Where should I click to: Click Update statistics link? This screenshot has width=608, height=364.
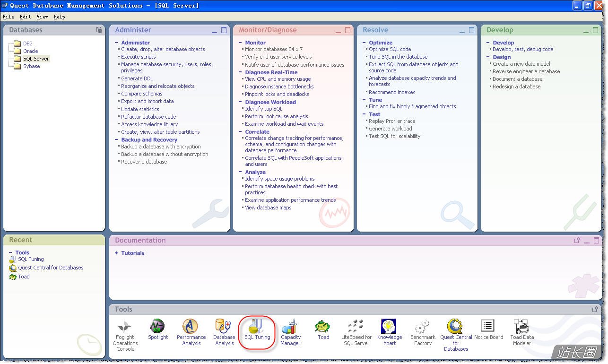click(x=140, y=109)
